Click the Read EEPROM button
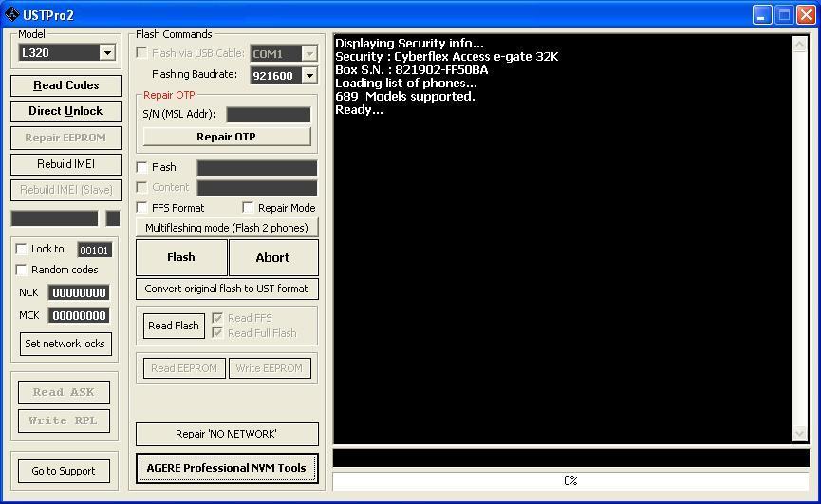 pyautogui.click(x=184, y=368)
